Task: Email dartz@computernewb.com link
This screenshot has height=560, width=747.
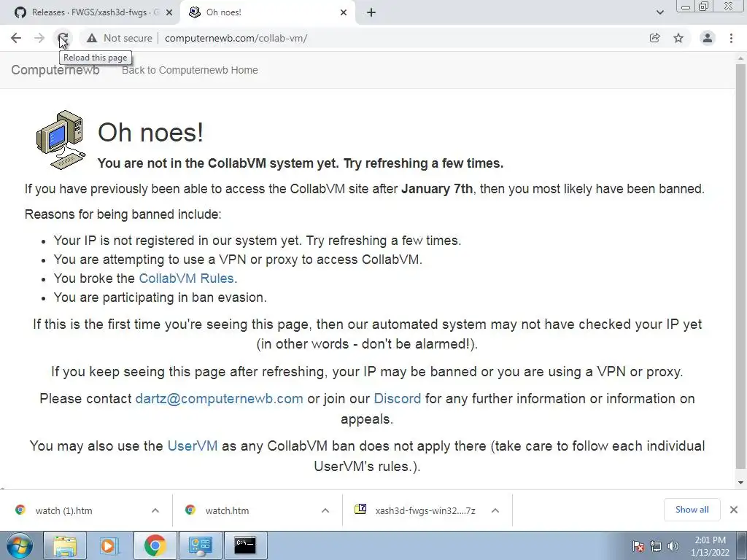Action: point(219,399)
